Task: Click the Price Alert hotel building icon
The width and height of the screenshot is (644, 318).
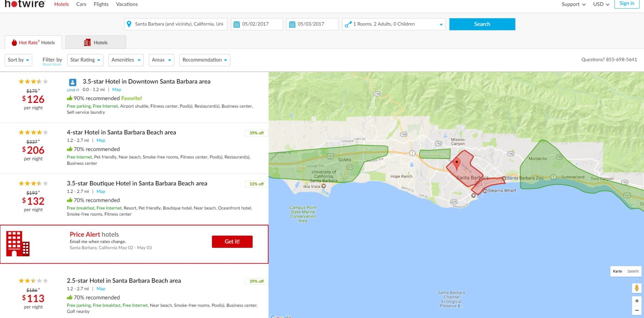Action: point(18,244)
